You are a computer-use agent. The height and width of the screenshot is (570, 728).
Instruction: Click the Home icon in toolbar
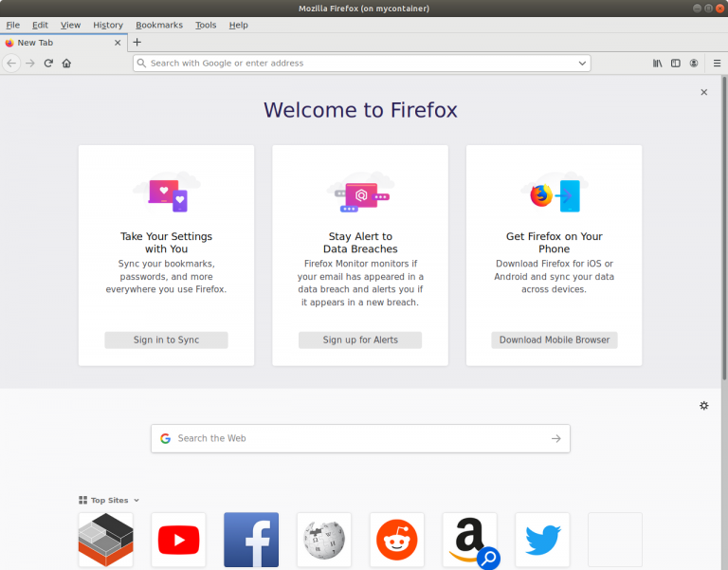(x=66, y=64)
